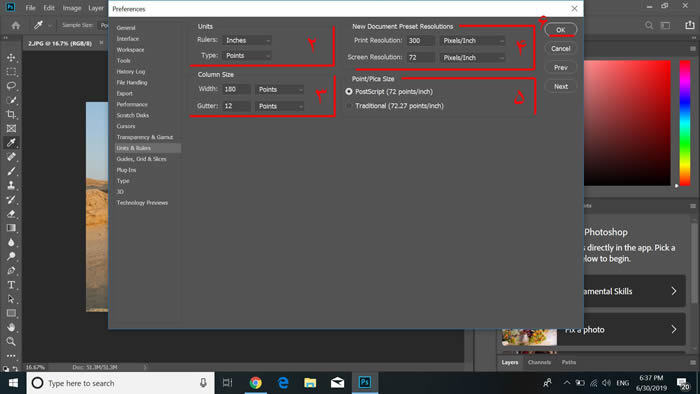Select the Frame tool

11,129
